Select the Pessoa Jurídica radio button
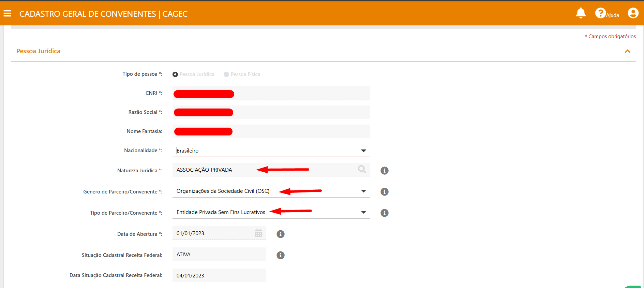The width and height of the screenshot is (644, 288). pyautogui.click(x=175, y=74)
